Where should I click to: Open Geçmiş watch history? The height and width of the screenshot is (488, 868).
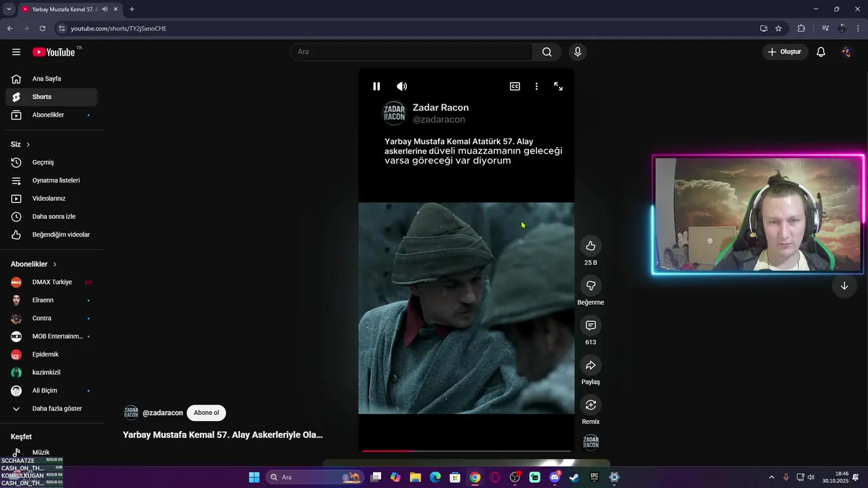click(x=52, y=163)
